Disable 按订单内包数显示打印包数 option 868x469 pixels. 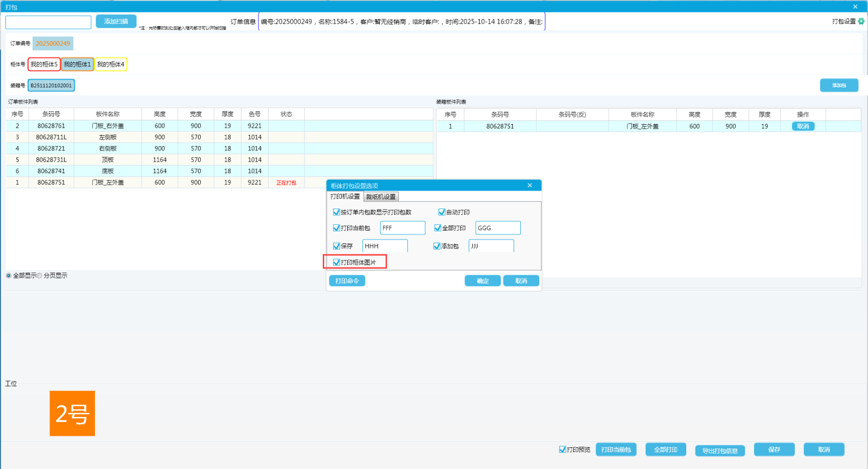point(336,212)
